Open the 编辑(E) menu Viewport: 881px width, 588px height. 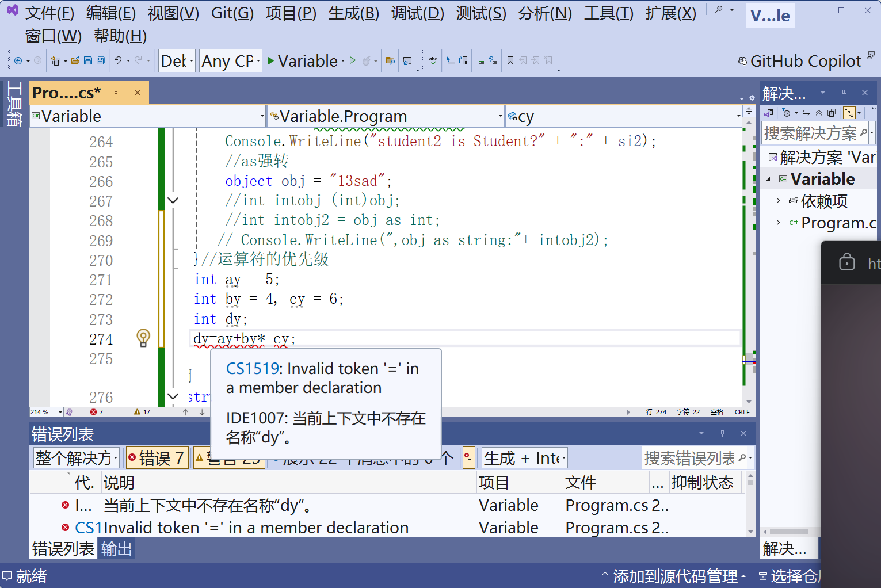[x=111, y=13]
